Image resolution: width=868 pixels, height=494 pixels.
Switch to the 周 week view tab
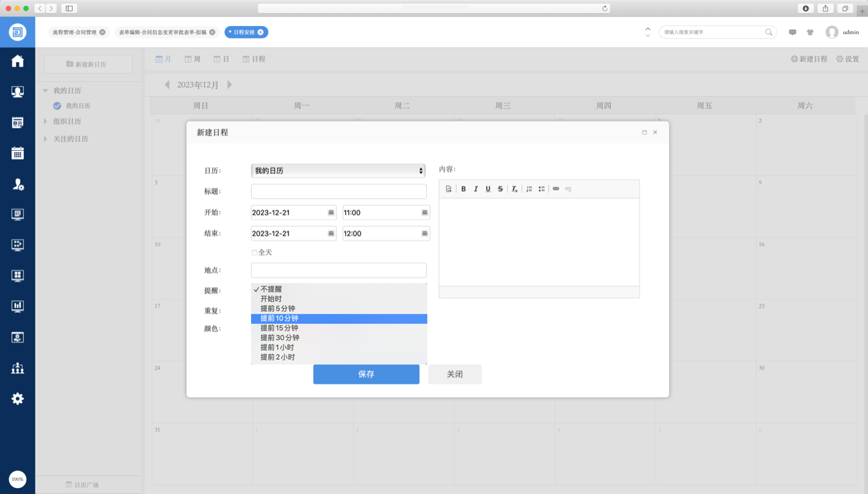tap(192, 59)
